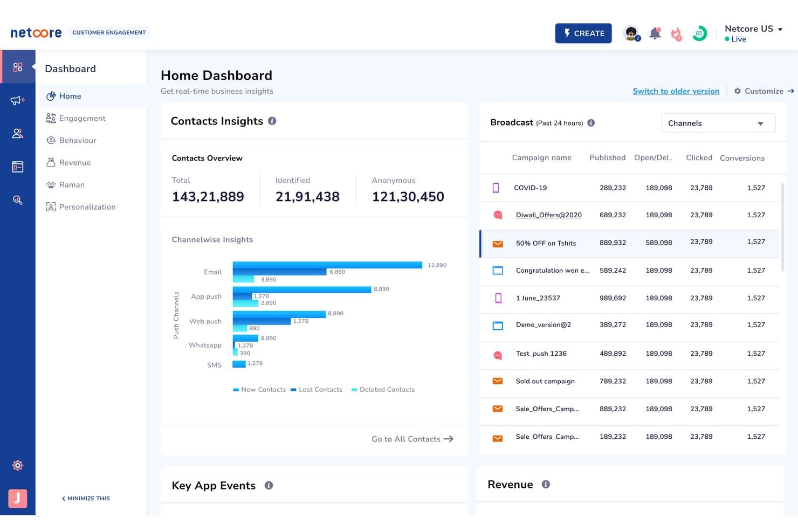Follow Go to All Contacts link
Image resolution: width=798 pixels, height=532 pixels.
point(412,439)
